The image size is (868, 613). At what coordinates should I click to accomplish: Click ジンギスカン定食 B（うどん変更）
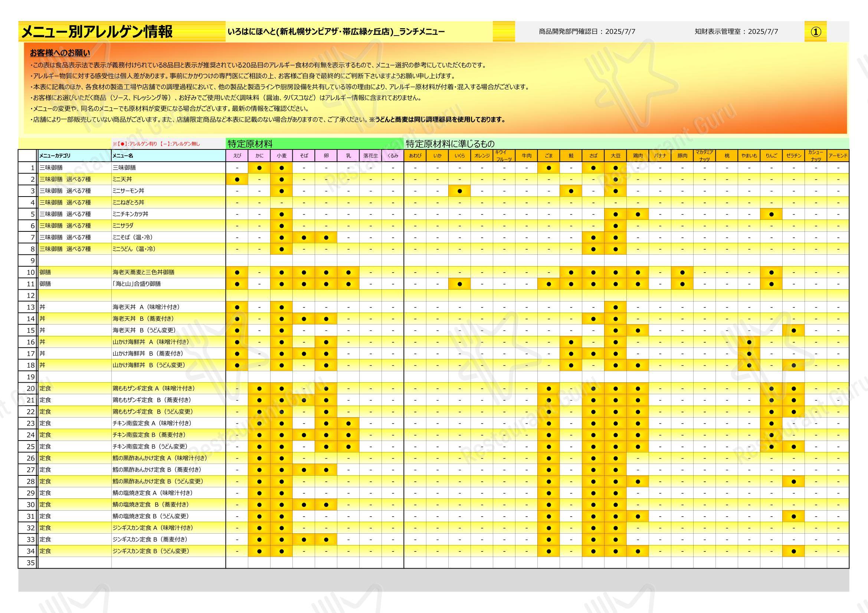coord(151,551)
